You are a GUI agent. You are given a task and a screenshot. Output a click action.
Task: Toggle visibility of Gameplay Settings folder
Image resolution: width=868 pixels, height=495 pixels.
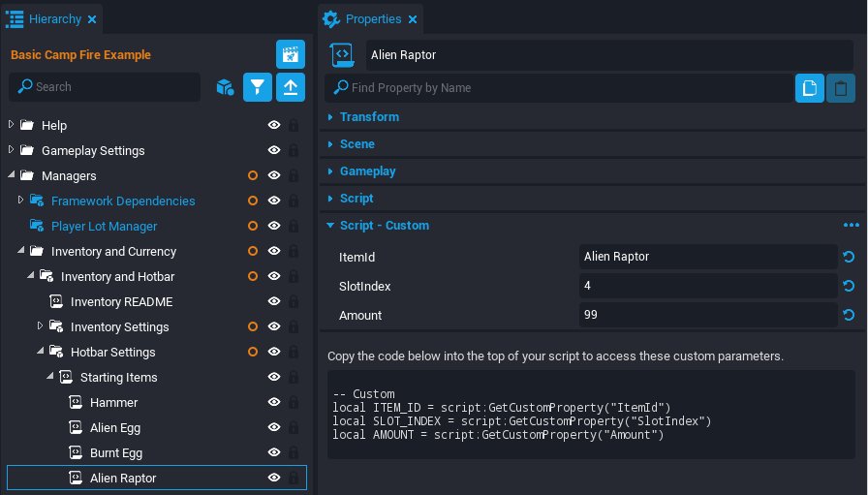tap(274, 151)
